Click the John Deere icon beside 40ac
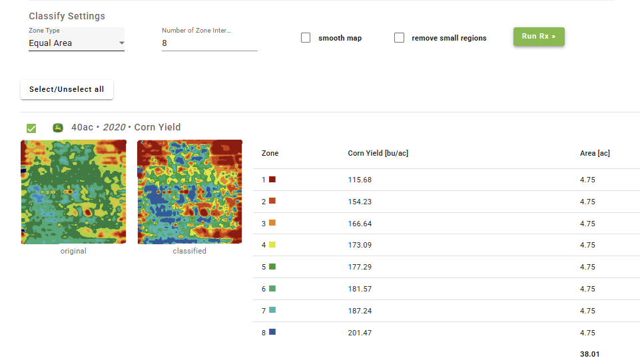 pyautogui.click(x=58, y=128)
